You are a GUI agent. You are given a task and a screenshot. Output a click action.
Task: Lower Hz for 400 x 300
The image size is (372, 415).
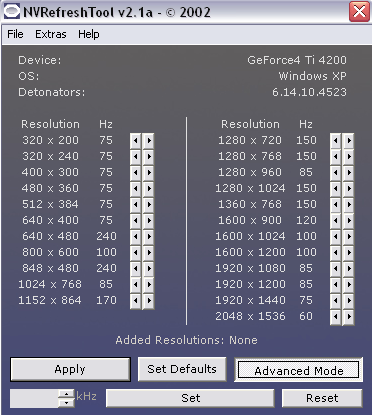135,173
